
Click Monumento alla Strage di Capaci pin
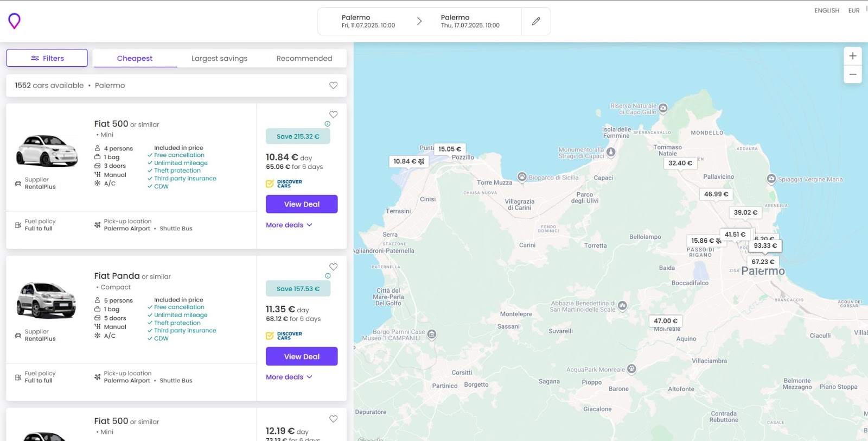point(611,152)
